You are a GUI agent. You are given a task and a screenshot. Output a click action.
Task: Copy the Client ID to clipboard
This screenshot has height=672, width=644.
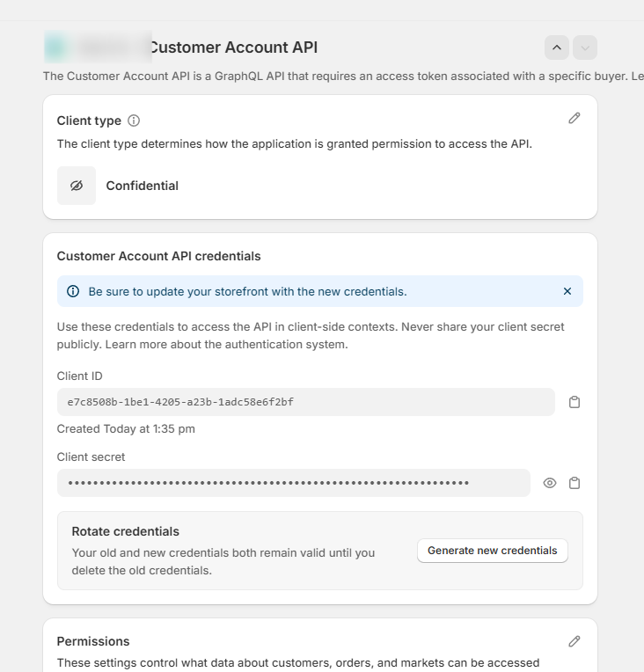pos(574,402)
